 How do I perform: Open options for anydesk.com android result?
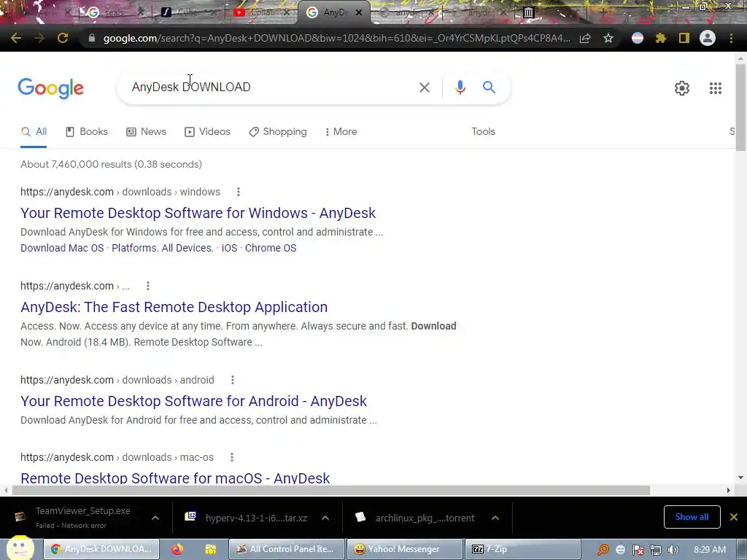pos(233,380)
